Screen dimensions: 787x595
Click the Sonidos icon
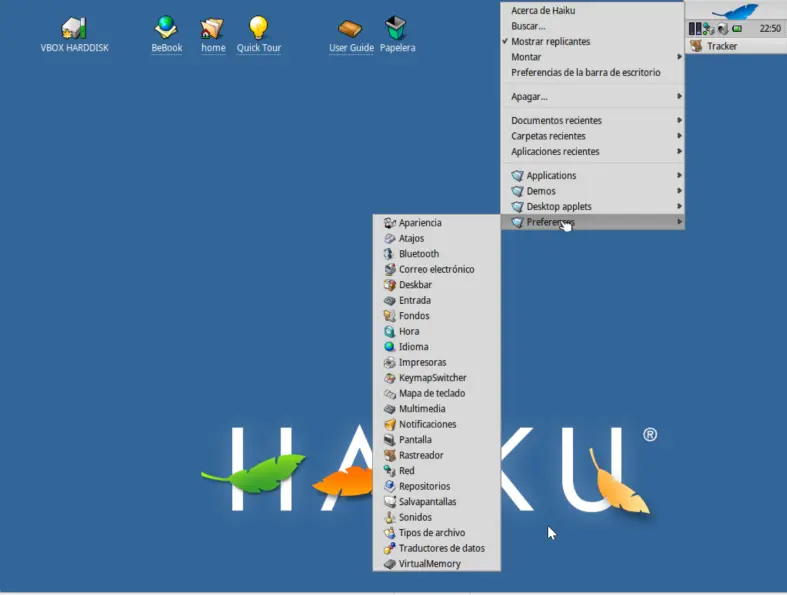coord(389,517)
